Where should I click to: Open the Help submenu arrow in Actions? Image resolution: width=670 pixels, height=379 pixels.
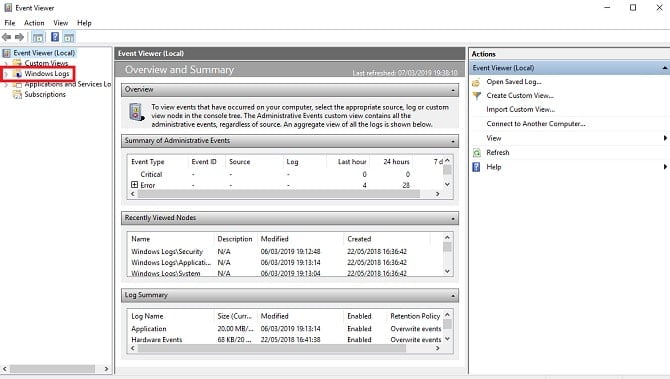[665, 167]
